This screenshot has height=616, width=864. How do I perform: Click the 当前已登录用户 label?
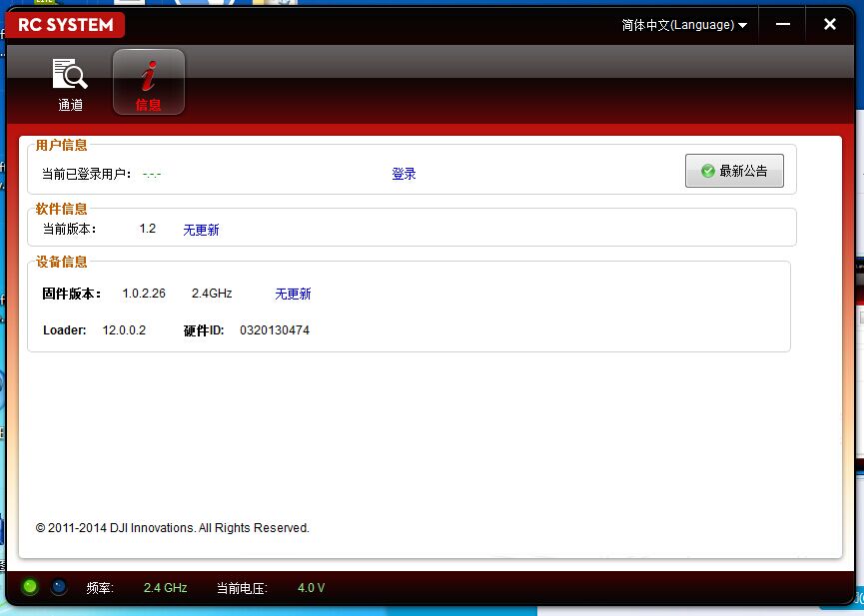87,174
